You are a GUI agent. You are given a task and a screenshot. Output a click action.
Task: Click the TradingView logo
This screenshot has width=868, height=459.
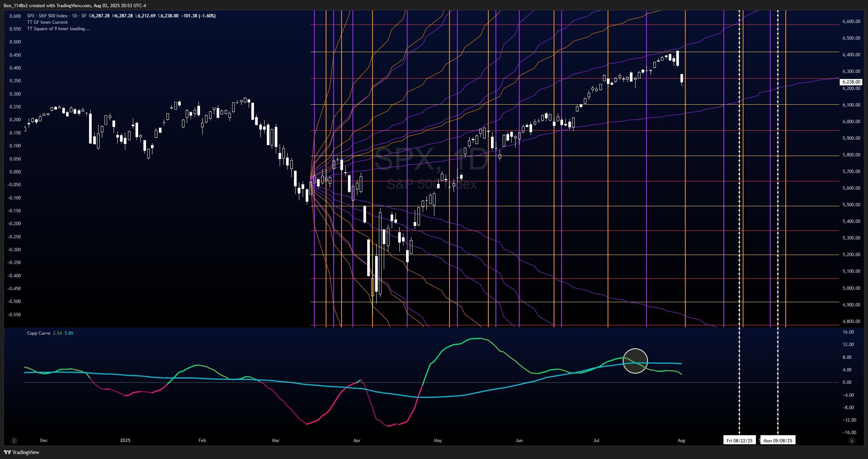tap(22, 452)
